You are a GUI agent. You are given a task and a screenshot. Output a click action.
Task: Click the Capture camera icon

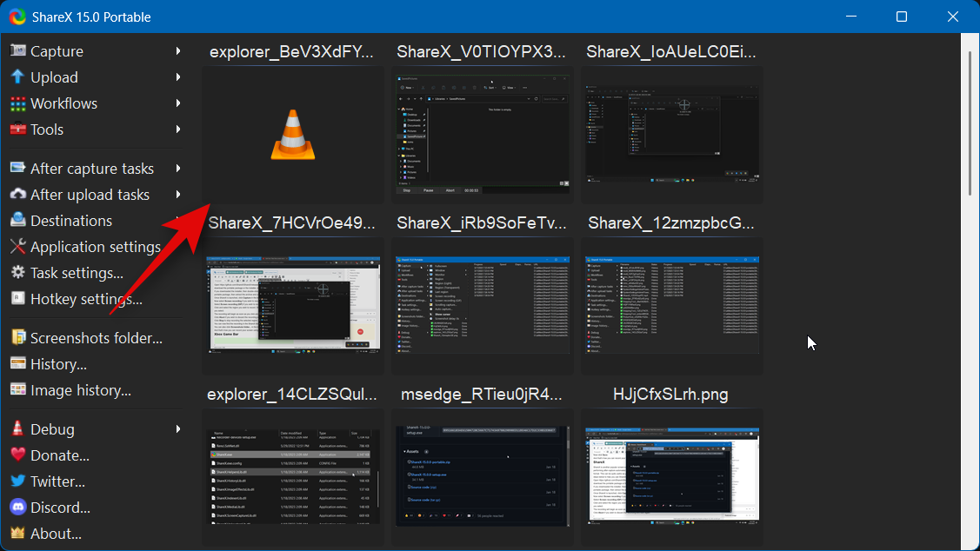(x=17, y=51)
